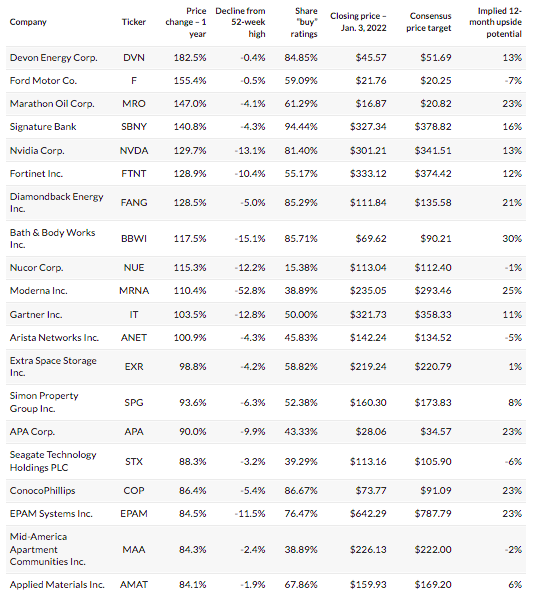538x594 pixels.
Task: Click the Company column header
Action: [28, 22]
